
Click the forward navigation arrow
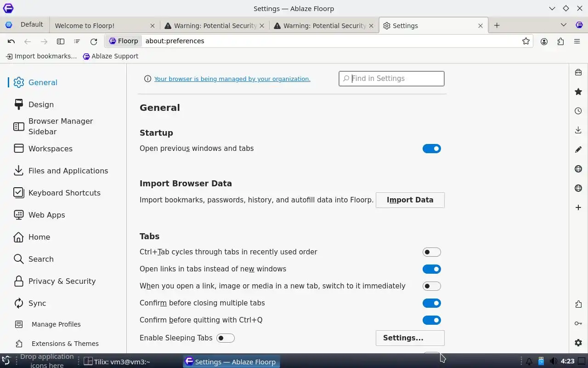[x=44, y=41]
